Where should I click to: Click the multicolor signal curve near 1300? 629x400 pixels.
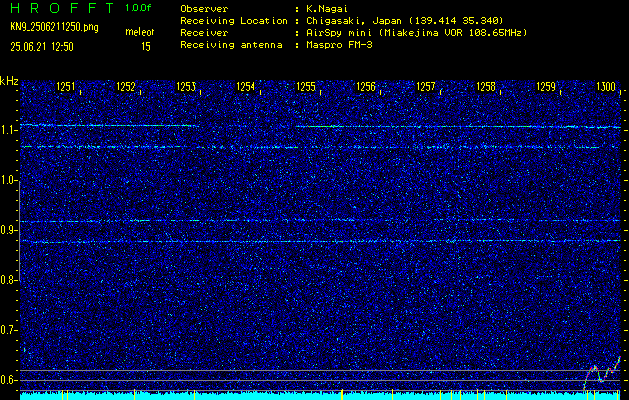pyautogui.click(x=602, y=372)
